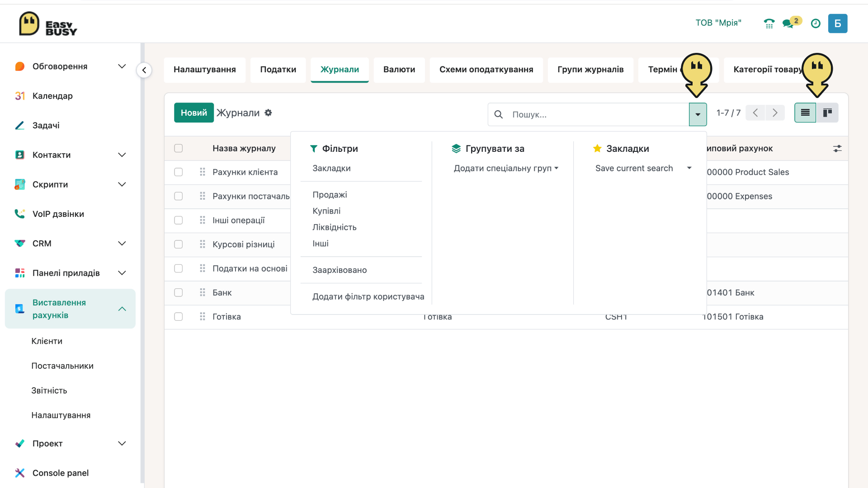
Task: Apply the Ліквідність filter
Action: click(x=335, y=227)
